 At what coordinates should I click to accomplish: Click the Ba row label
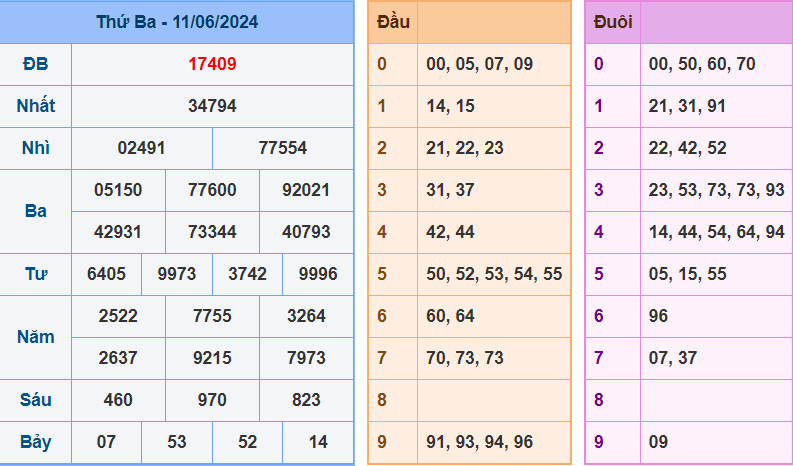click(35, 210)
